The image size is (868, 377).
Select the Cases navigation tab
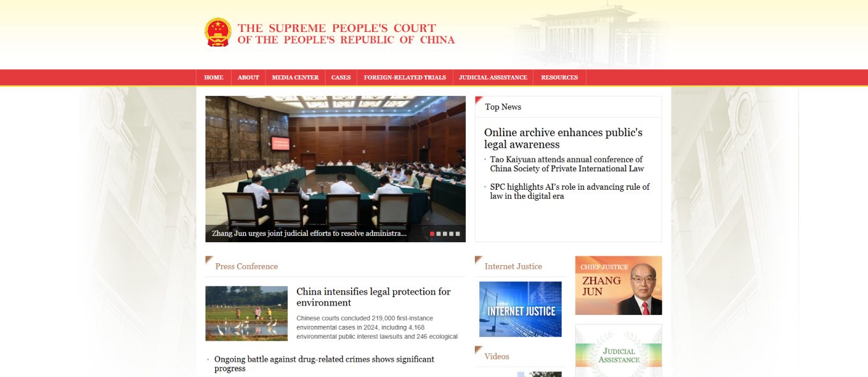coord(341,77)
